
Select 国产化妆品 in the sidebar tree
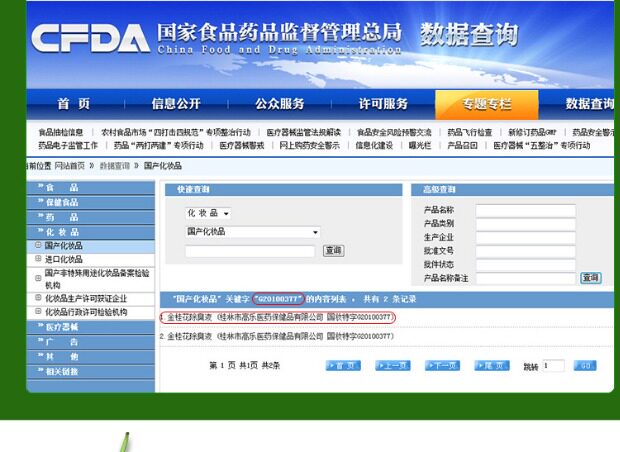pos(64,246)
